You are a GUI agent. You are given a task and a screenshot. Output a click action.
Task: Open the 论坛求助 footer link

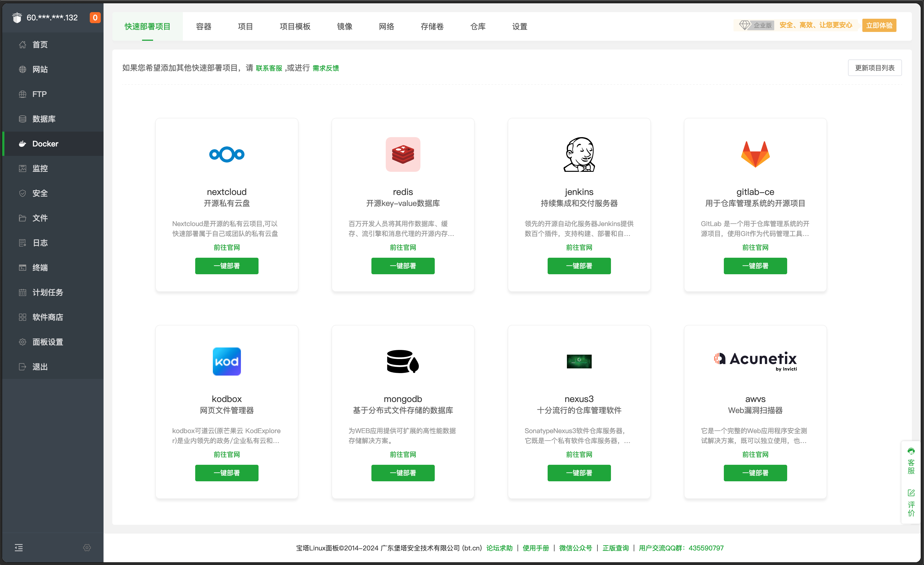(x=499, y=548)
